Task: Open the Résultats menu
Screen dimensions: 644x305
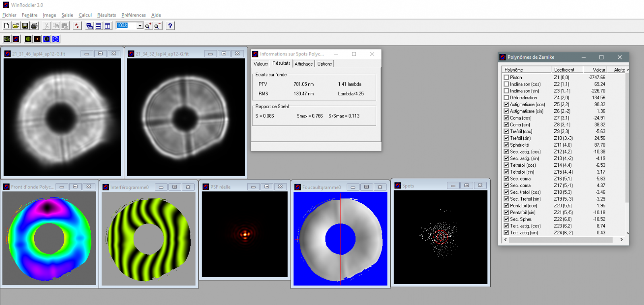Action: tap(107, 15)
